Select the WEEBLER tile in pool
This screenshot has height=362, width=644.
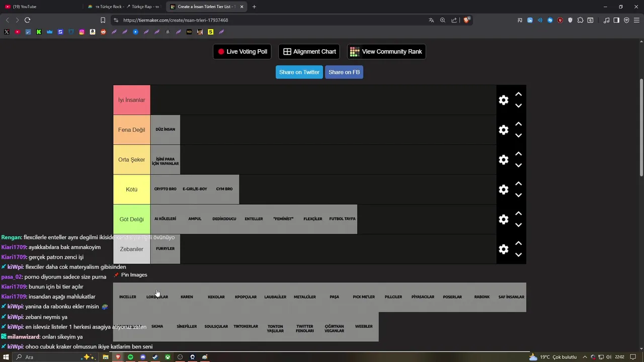(x=364, y=327)
